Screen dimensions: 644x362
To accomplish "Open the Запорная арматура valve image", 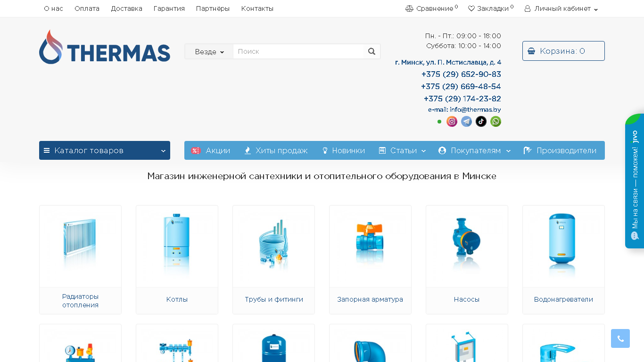I will click(370, 247).
